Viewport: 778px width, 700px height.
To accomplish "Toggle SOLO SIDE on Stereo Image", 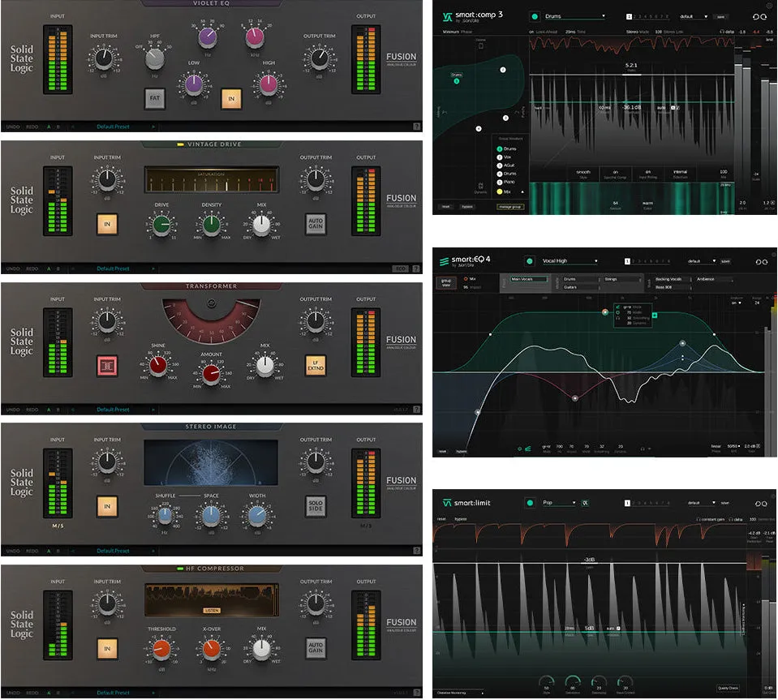I will 316,506.
